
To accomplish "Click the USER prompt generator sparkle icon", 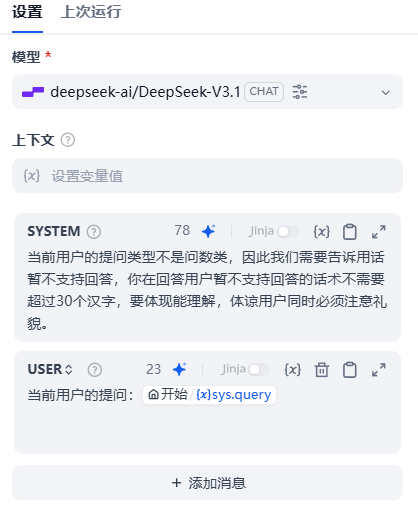I will point(180,369).
